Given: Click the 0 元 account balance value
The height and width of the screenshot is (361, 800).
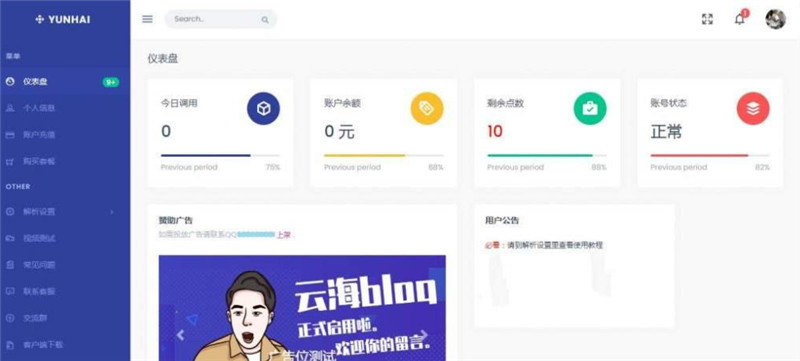Looking at the screenshot, I should (x=339, y=132).
